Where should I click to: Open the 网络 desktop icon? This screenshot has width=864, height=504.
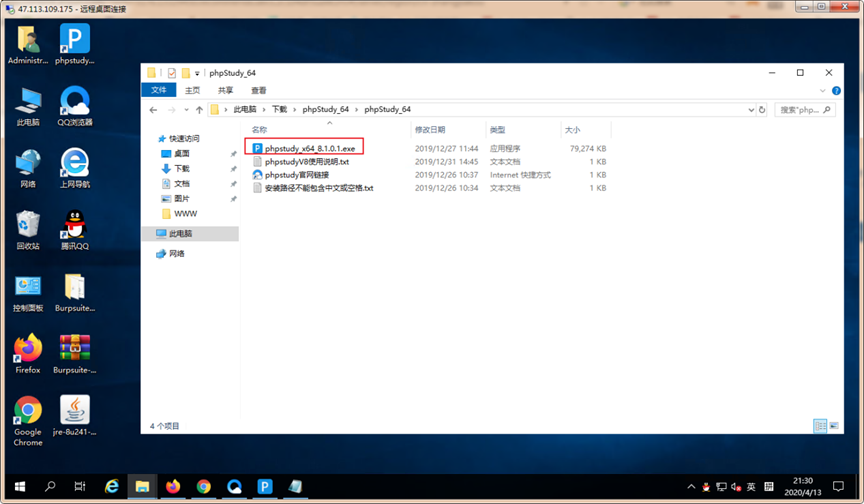point(28,169)
